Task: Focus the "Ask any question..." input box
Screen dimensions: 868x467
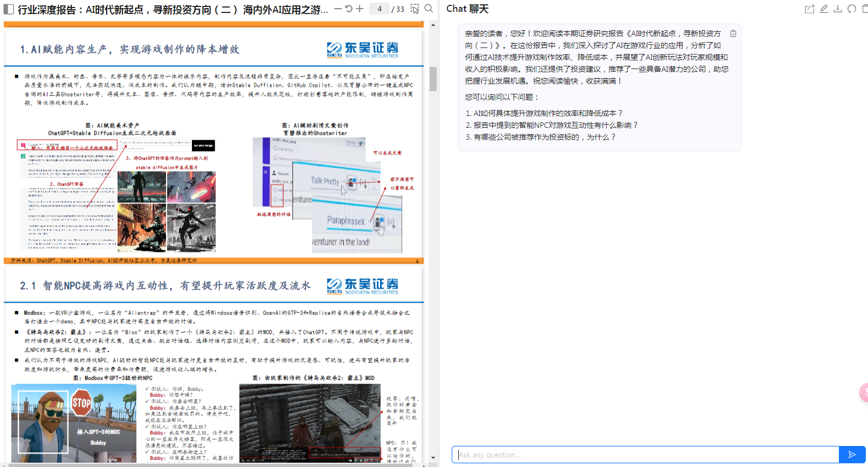Action: coord(645,455)
